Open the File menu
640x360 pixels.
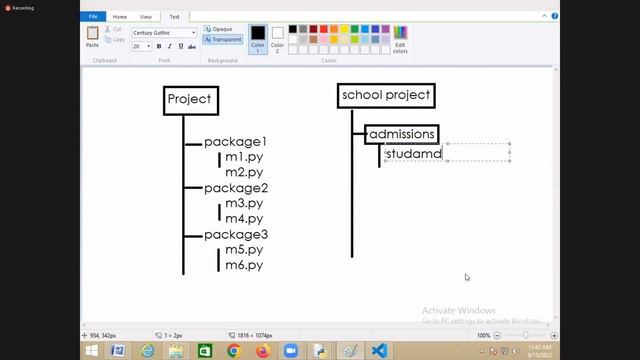pyautogui.click(x=93, y=16)
